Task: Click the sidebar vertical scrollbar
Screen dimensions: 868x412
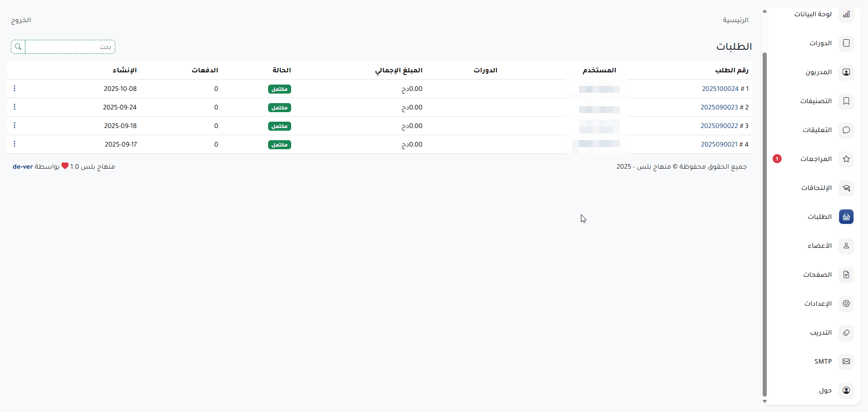Action: click(x=764, y=226)
